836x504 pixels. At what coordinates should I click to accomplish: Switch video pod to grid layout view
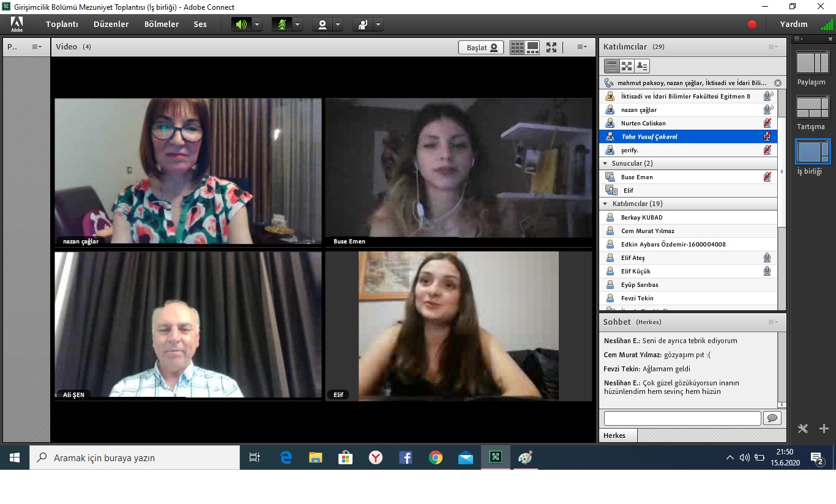tap(517, 48)
